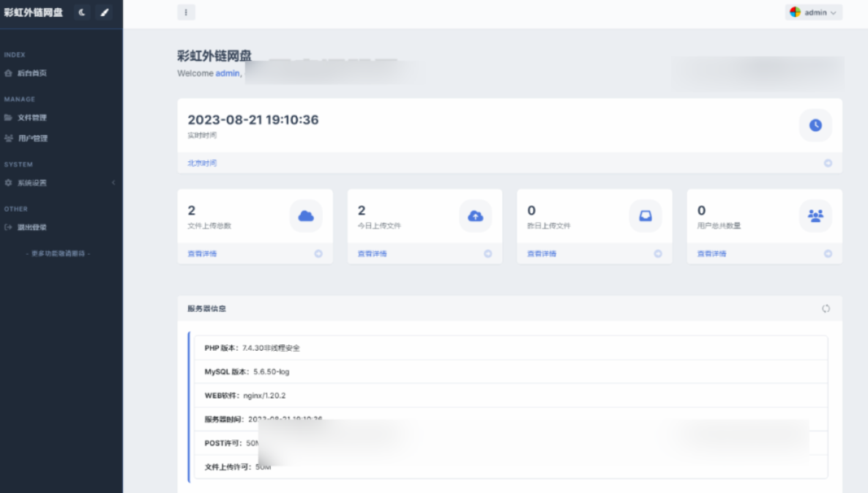
Task: Open 文件管理 in the sidebar
Action: (x=32, y=117)
